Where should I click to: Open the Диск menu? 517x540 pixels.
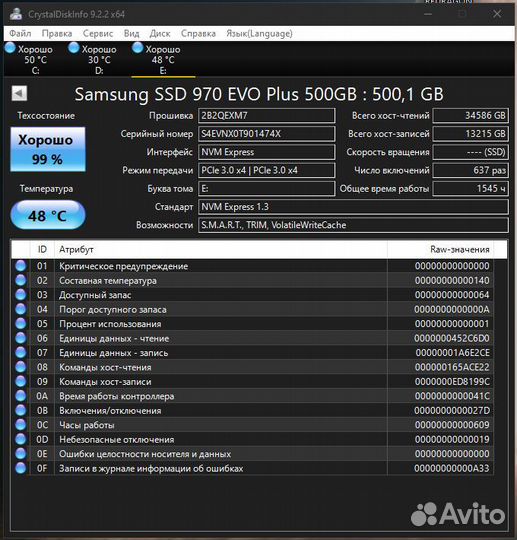pos(160,33)
